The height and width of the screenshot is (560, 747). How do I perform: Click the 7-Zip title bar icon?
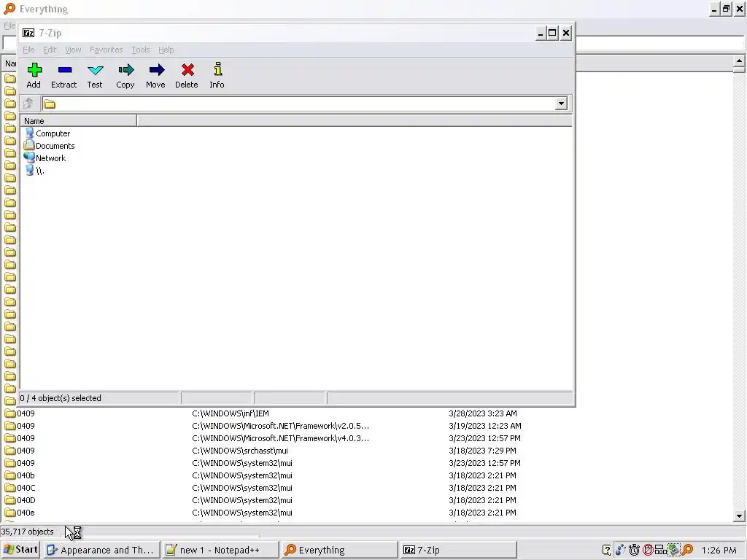click(28, 33)
